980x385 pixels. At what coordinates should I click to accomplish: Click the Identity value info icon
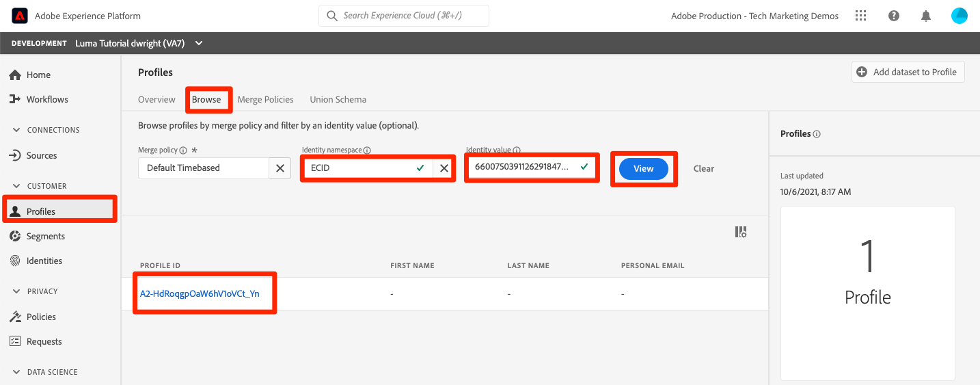(517, 150)
